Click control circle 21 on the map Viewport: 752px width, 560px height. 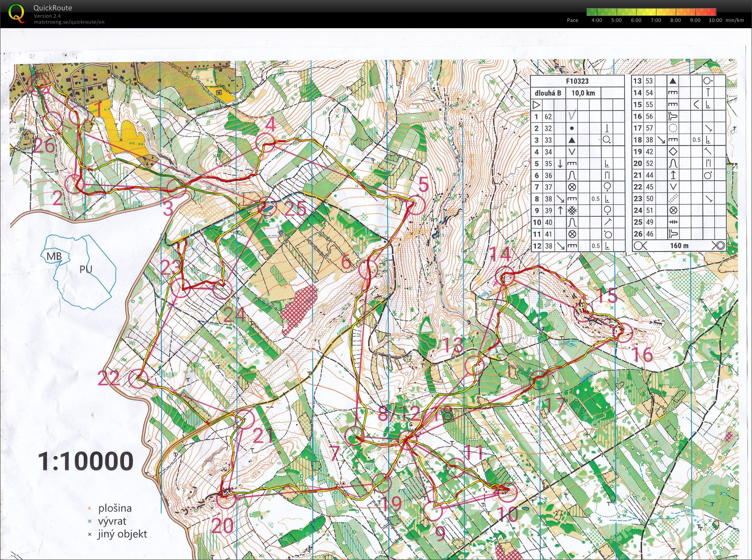click(x=246, y=419)
